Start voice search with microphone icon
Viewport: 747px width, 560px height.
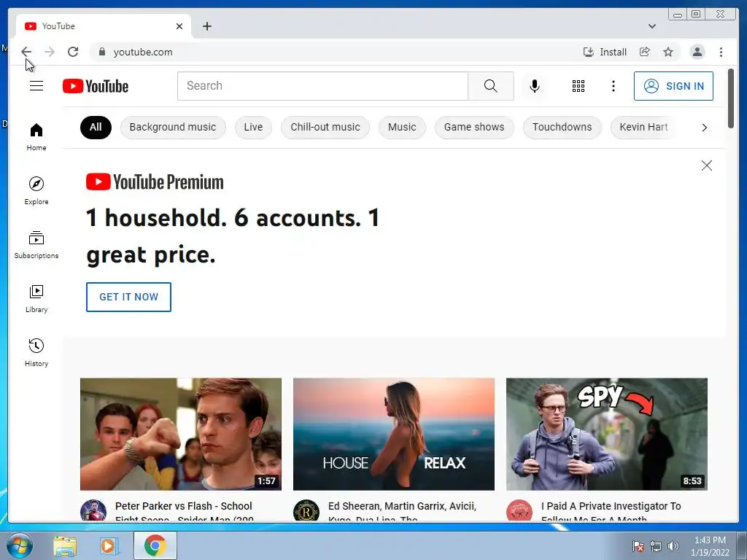[535, 86]
